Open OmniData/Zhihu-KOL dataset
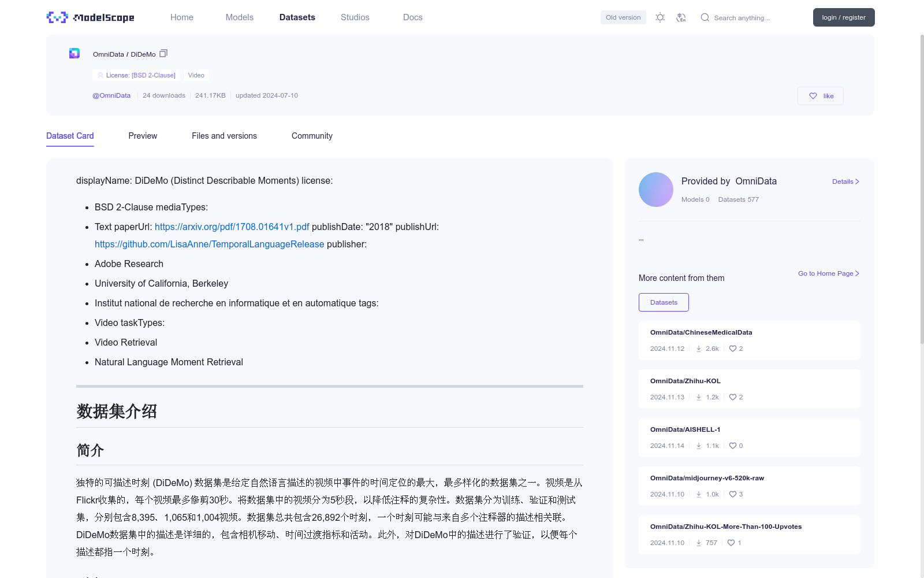Image resolution: width=924 pixels, height=578 pixels. 685,381
